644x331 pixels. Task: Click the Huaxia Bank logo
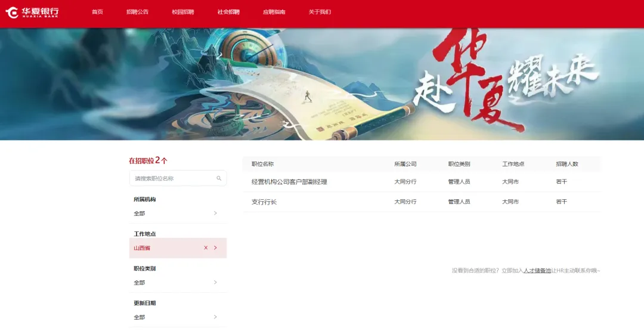(x=32, y=13)
